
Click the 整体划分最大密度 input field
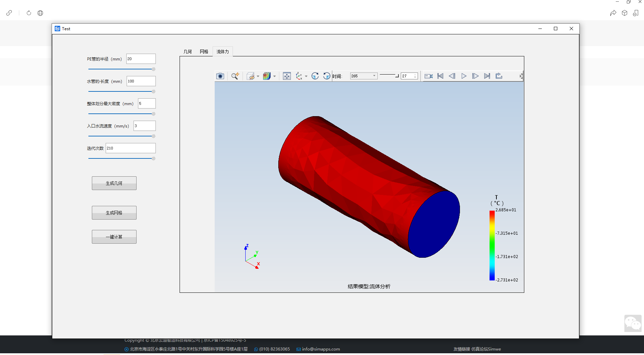tap(147, 103)
